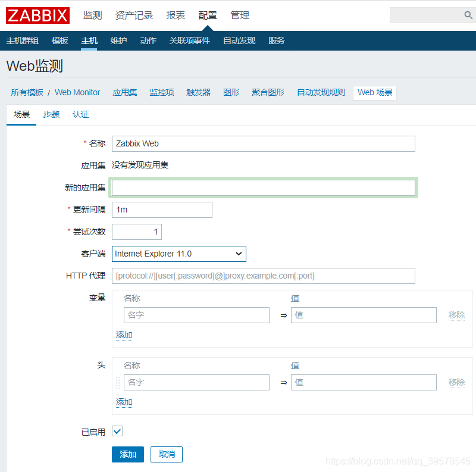Click the 取消 button

(167, 454)
